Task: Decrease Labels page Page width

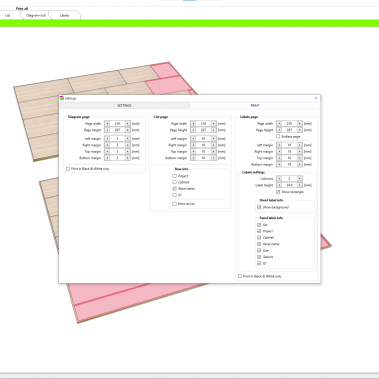Action: pos(279,124)
